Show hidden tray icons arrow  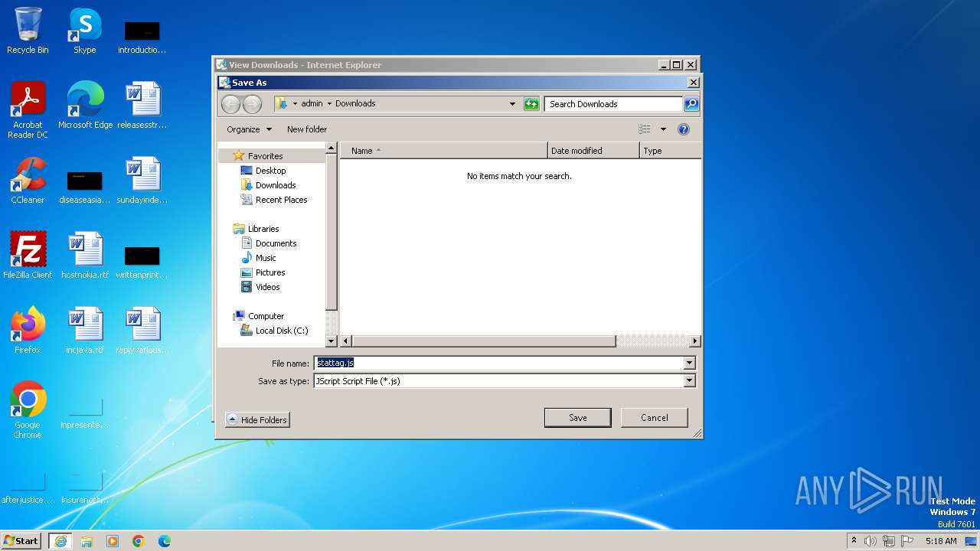coord(854,540)
